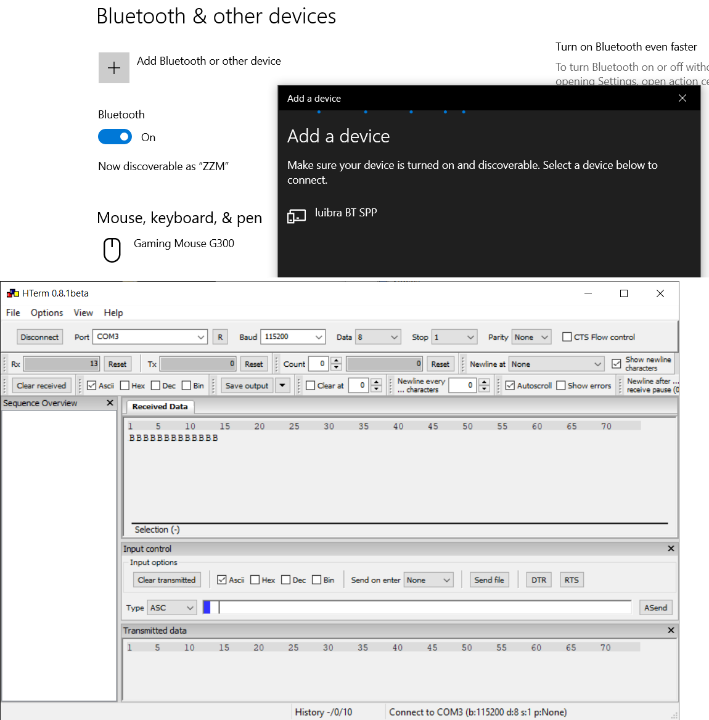
Task: Click the Gaming Mouse G300 icon
Action: coord(113,249)
